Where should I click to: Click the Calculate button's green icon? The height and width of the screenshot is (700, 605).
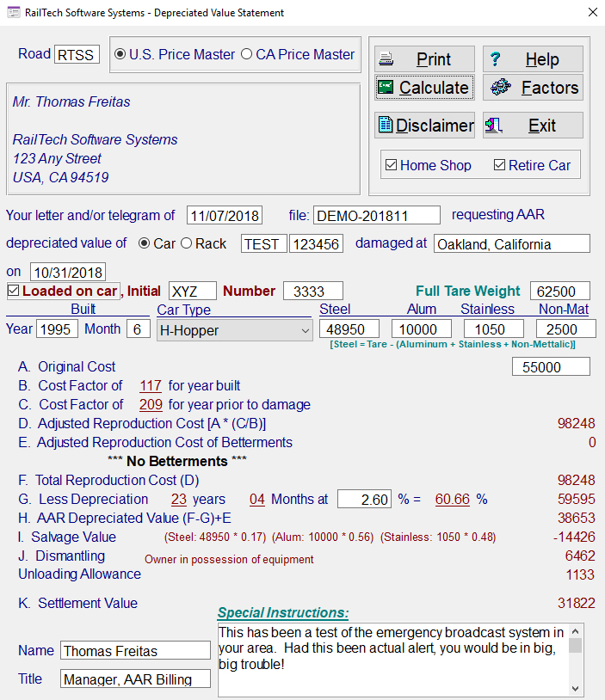(386, 87)
